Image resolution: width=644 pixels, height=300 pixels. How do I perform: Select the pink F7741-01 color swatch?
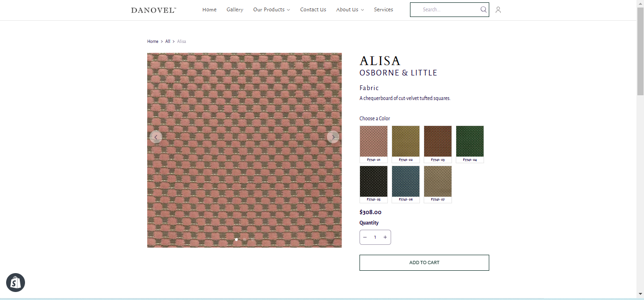[x=374, y=144]
